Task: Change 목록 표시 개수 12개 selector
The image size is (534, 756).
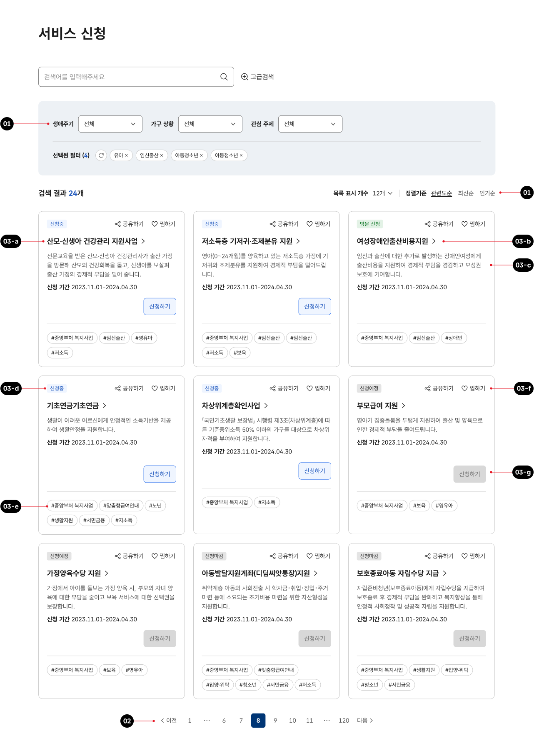Action: click(x=382, y=193)
